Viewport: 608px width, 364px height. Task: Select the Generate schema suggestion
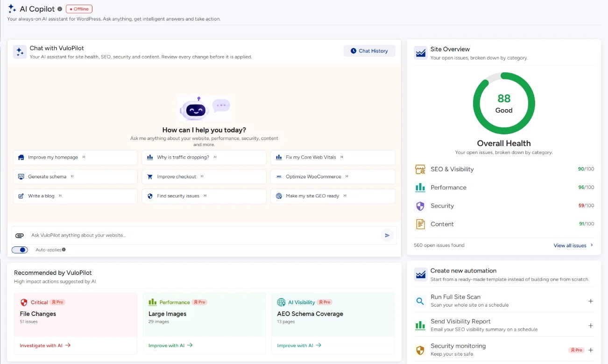coord(75,177)
